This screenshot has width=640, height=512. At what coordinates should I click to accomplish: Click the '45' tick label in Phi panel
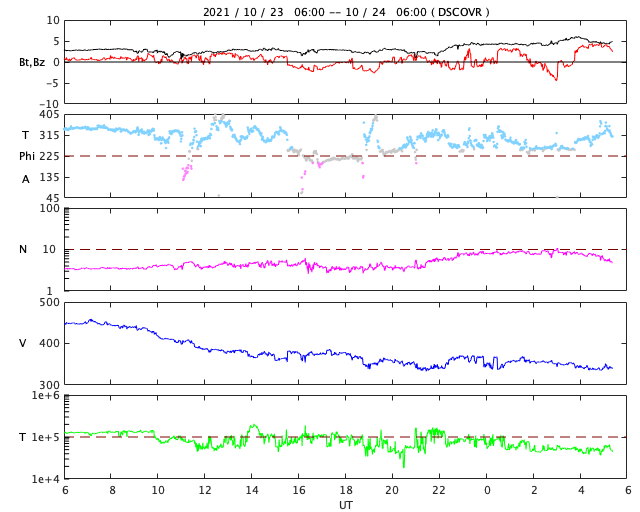(x=53, y=198)
